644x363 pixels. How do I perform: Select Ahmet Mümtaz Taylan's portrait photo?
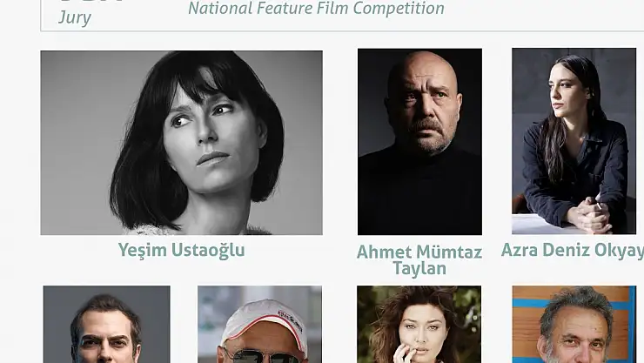(419, 142)
